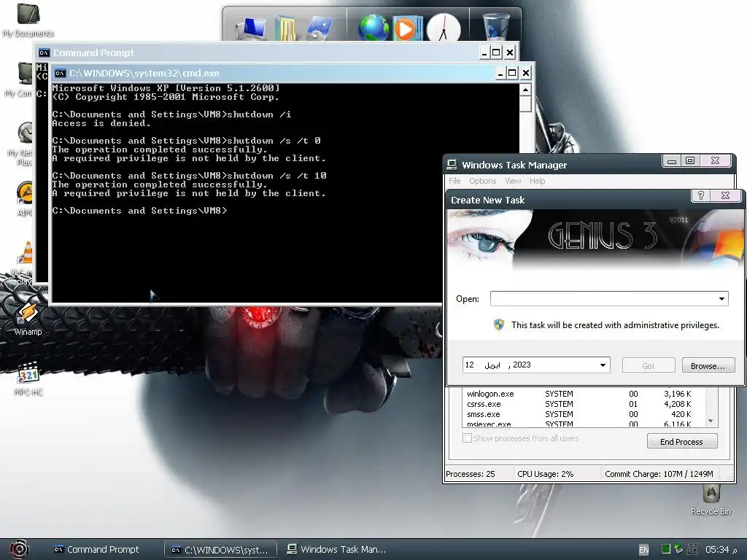Open the control panel icon in the top dock
Viewport: 747px width, 560px height.
320,28
